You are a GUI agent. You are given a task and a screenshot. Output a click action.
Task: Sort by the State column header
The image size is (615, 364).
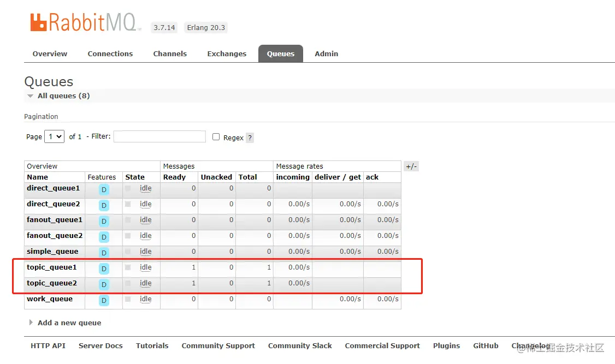pos(135,177)
